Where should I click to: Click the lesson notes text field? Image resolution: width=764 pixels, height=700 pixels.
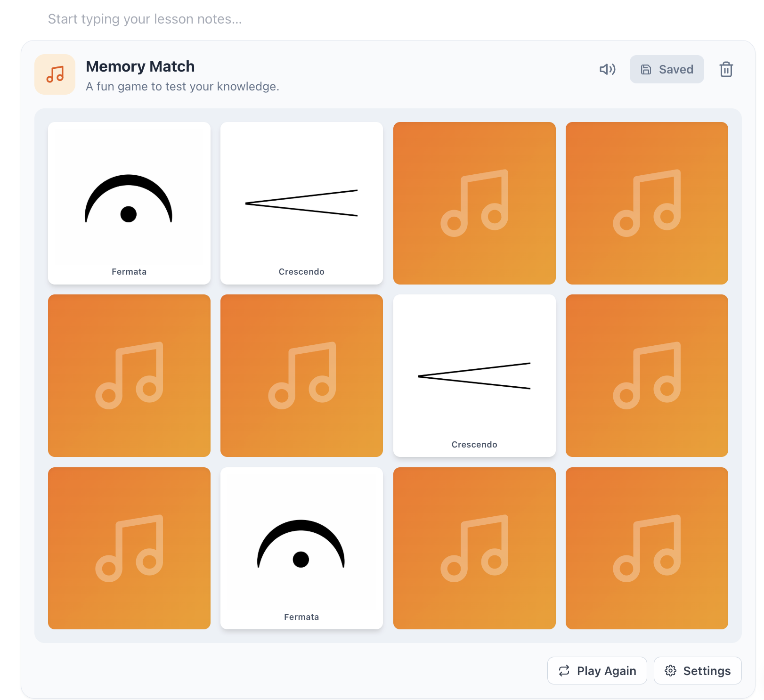145,19
